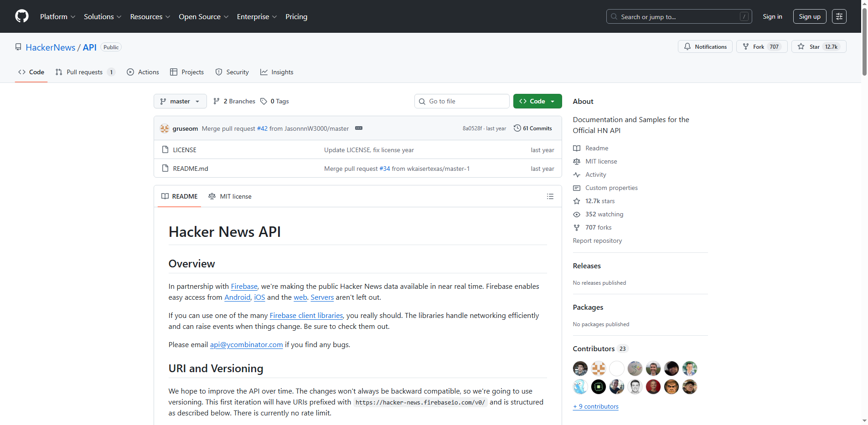Image resolution: width=868 pixels, height=425 pixels.
Task: Expand the green Code button dropdown arrow
Action: [x=553, y=101]
